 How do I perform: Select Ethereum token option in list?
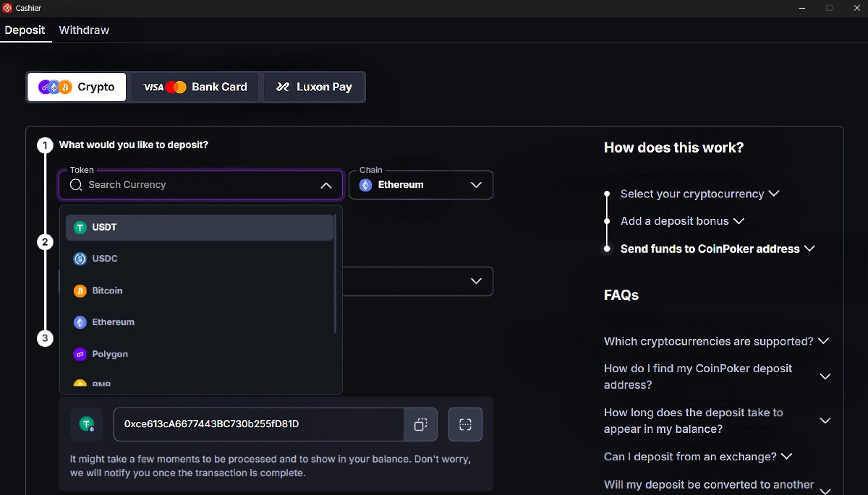point(199,322)
